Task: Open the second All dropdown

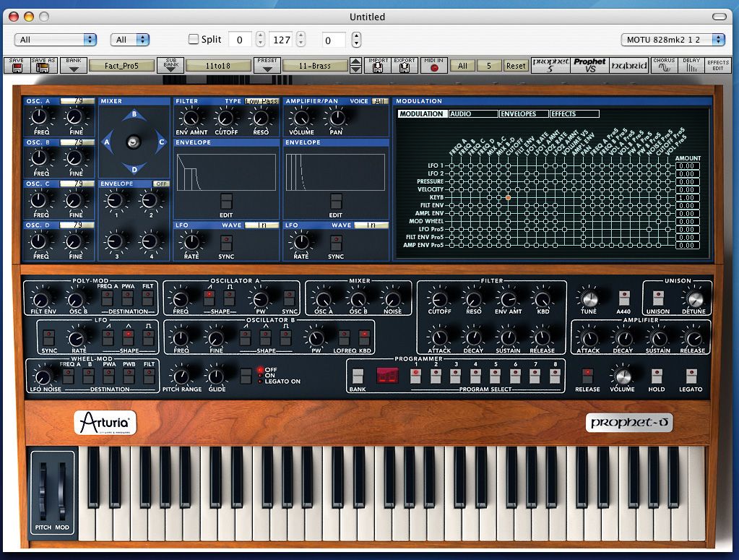Action: pos(130,40)
